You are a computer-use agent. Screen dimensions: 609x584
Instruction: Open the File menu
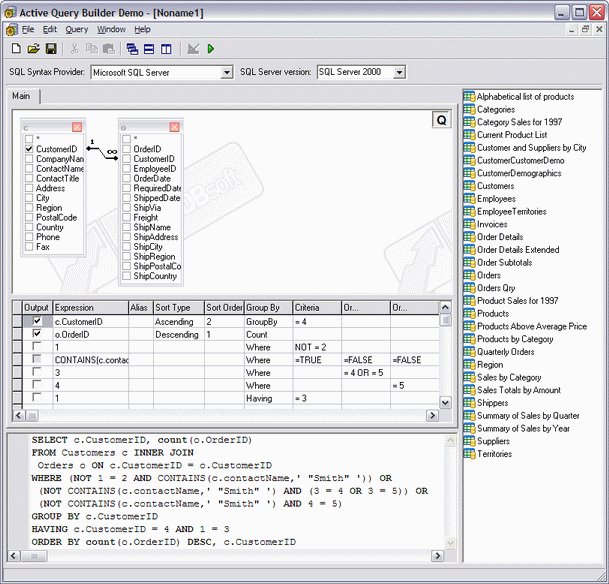tap(28, 30)
